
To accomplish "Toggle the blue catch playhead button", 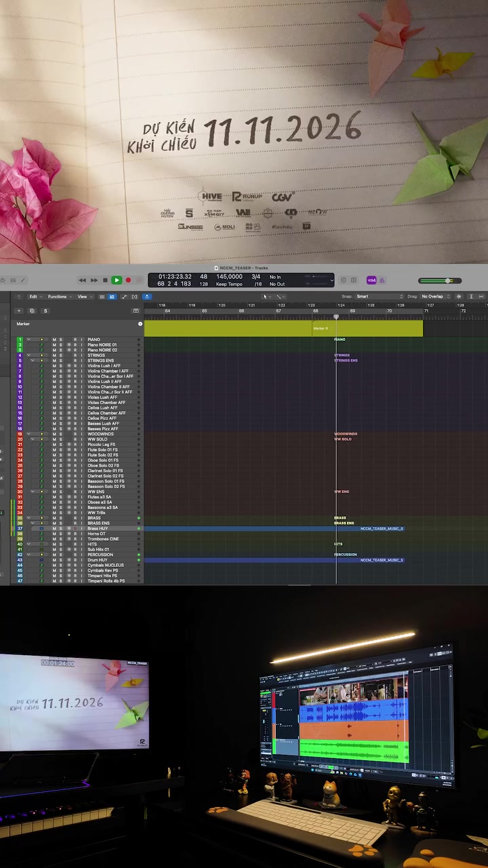I will pos(147,296).
